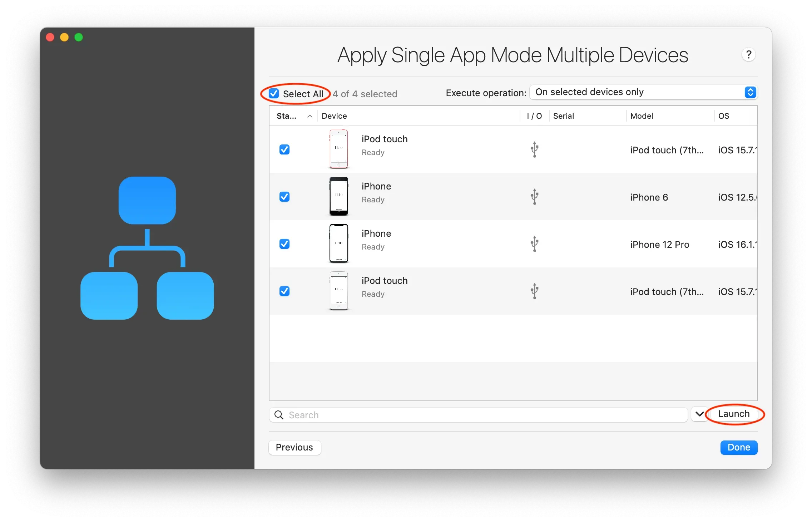Screen dimensions: 812x522
Task: Click the On selected devices only stepper arrows
Action: point(750,92)
